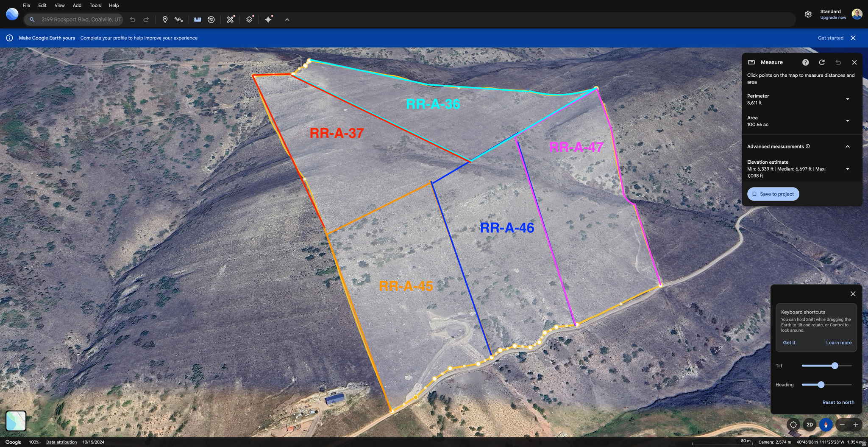868x447 pixels.
Task: Open the Tools menu
Action: [95, 6]
